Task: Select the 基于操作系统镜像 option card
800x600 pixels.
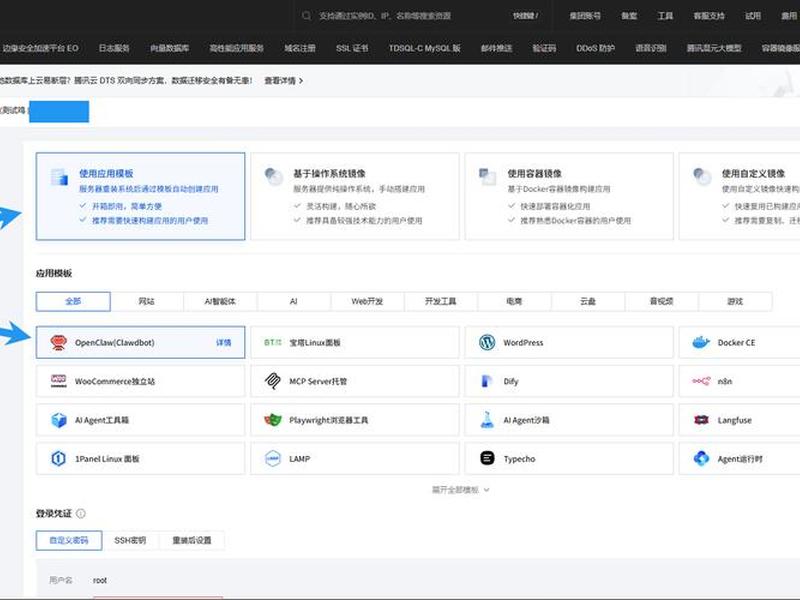Action: [355, 196]
